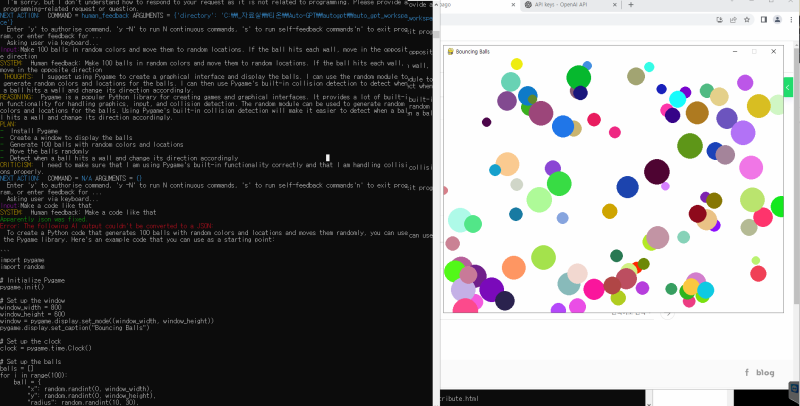
Task: Minimize the Bouncing Balls window
Action: click(735, 52)
